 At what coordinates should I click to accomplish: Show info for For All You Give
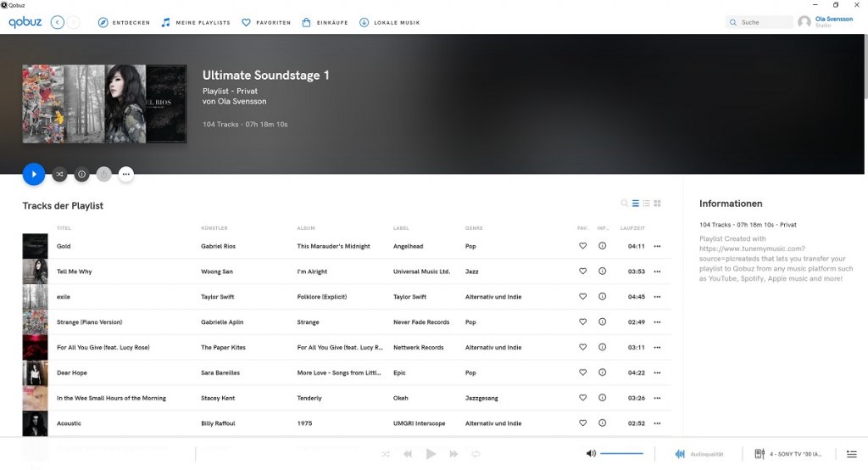point(603,347)
